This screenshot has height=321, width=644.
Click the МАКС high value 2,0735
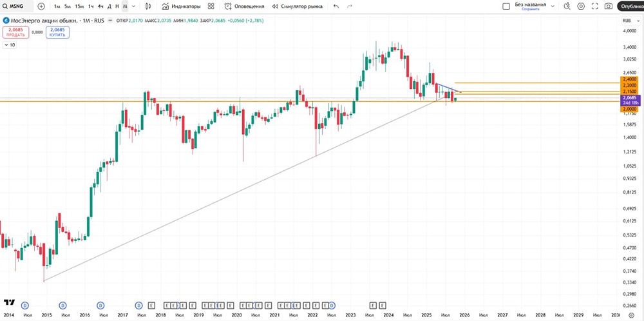(x=164, y=21)
